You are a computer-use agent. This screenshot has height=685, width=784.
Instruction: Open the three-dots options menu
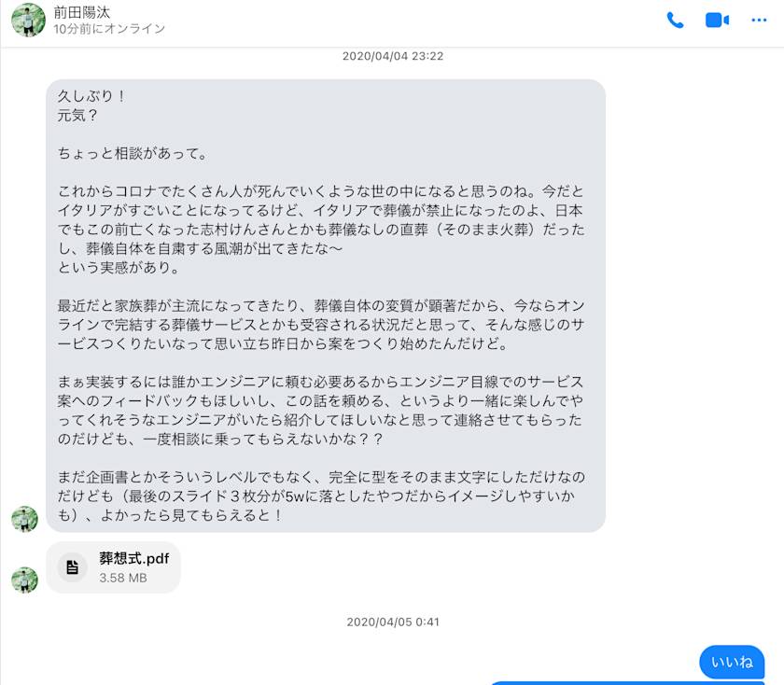[x=759, y=20]
